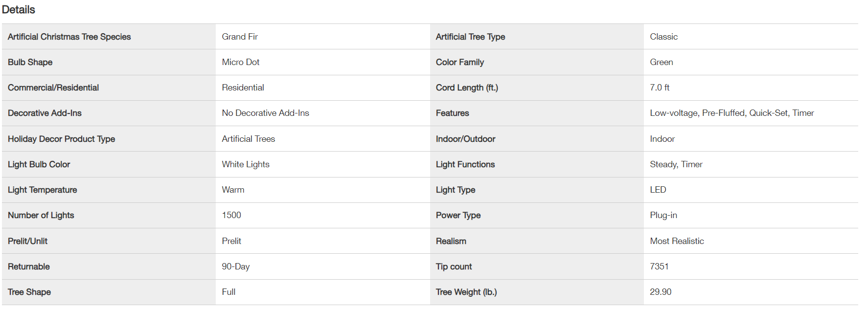Click the Light Bulb Color label
This screenshot has width=868, height=332.
(x=39, y=164)
